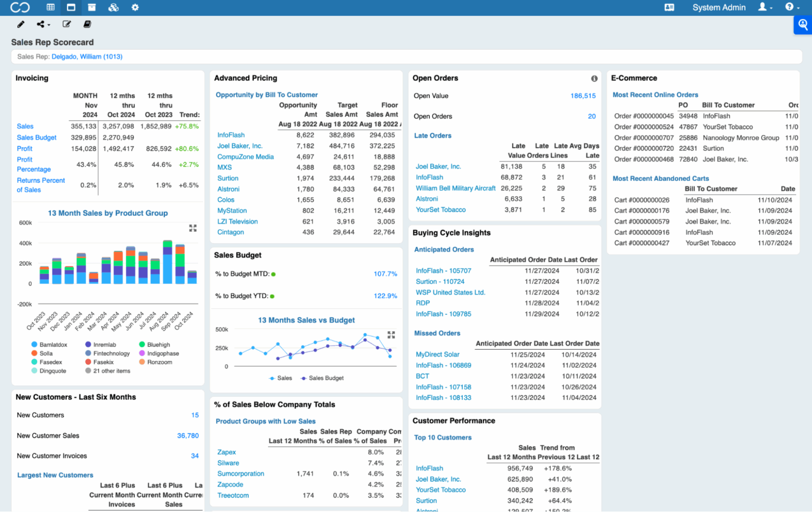Toggle the Fintechnology legend series
Viewport: 812px width, 512px height.
(107, 353)
